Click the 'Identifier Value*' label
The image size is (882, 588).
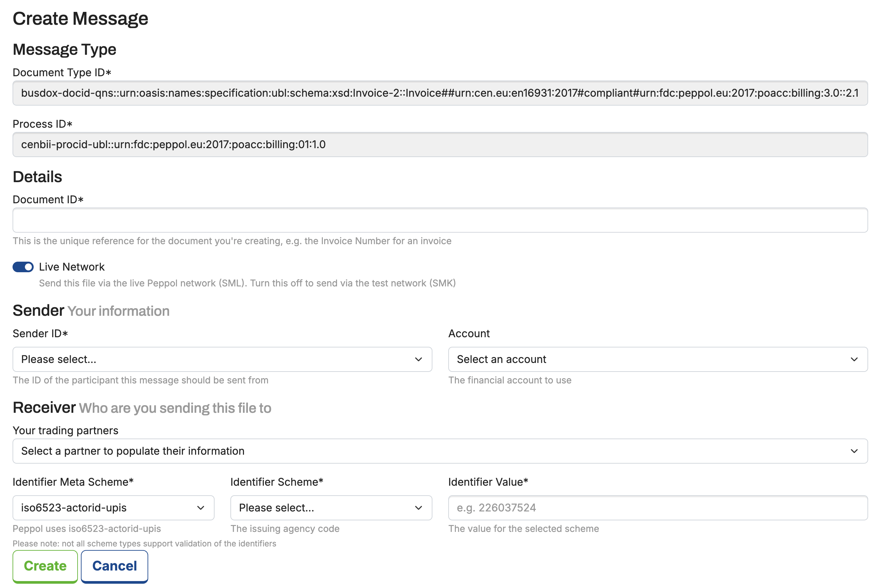tap(488, 482)
